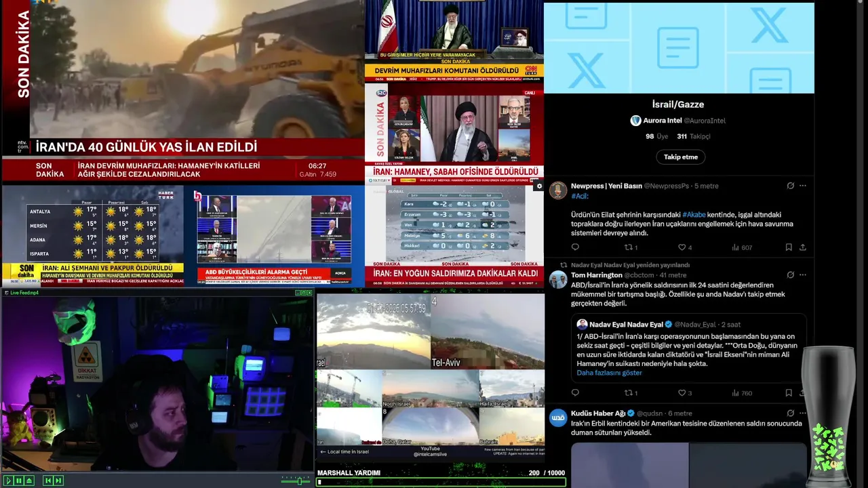Open more options on Newpress post

click(x=803, y=186)
